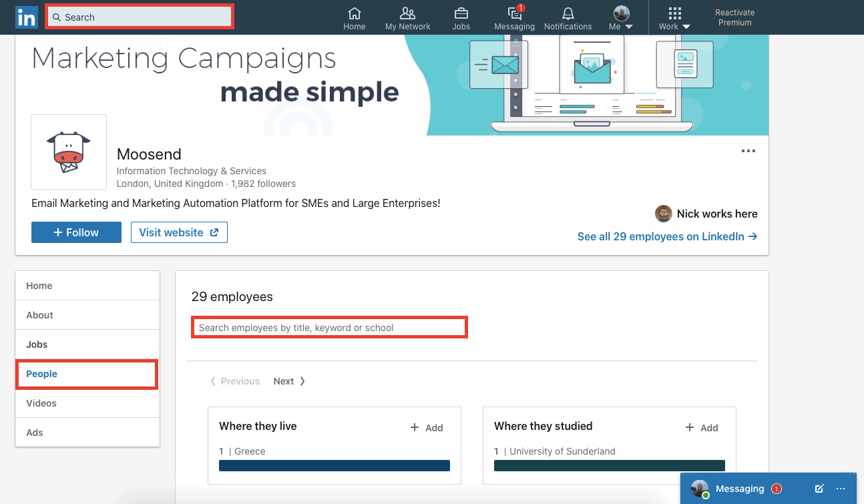Click compose message icon in Messaging bar
This screenshot has width=864, height=504.
pyautogui.click(x=819, y=489)
